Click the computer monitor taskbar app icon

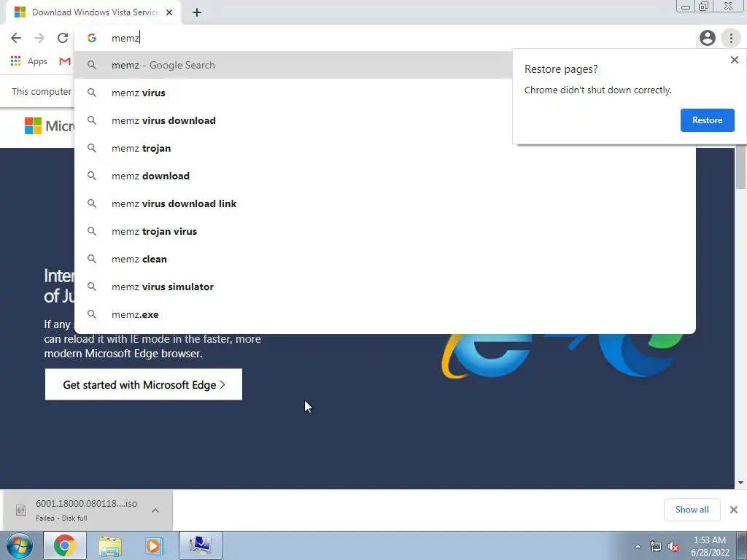pos(200,545)
